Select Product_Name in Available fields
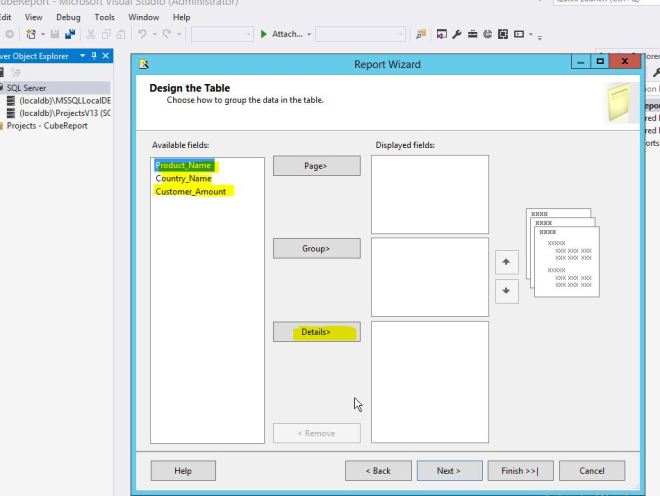660x496 pixels. (x=185, y=165)
